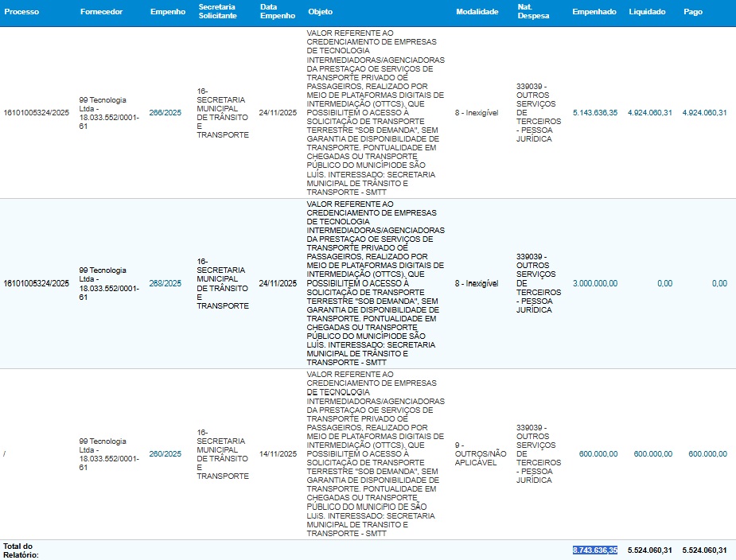Image resolution: width=736 pixels, height=560 pixels.
Task: Click the Secretaria Solicitante header
Action: (217, 12)
